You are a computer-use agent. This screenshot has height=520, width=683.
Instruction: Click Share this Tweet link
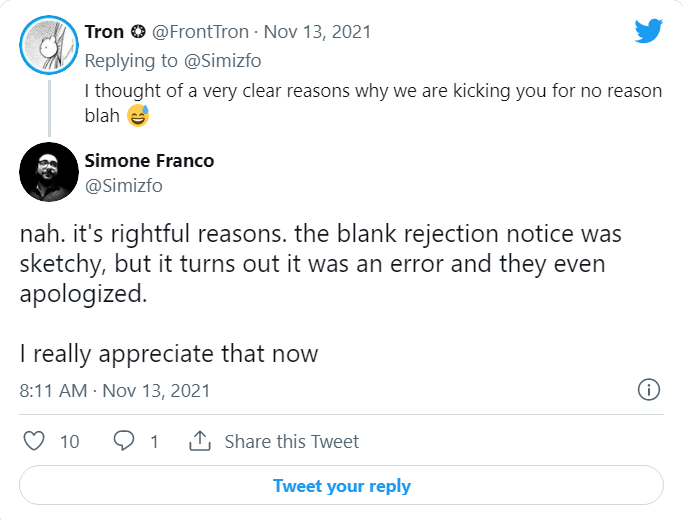pyautogui.click(x=291, y=441)
